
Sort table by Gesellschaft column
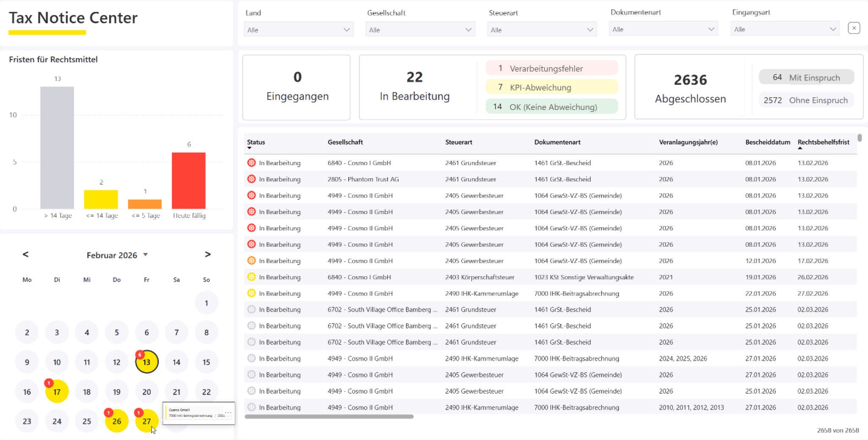[x=345, y=142]
